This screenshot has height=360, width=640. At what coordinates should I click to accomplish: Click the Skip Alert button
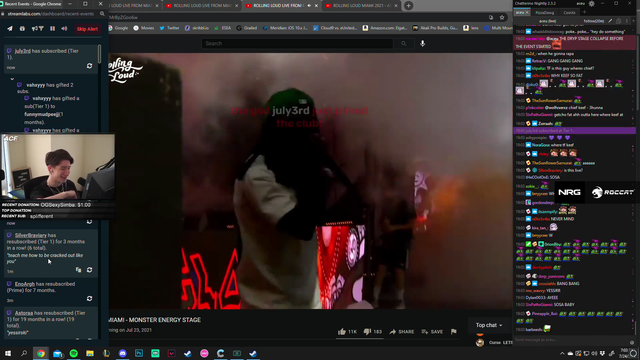tap(87, 29)
